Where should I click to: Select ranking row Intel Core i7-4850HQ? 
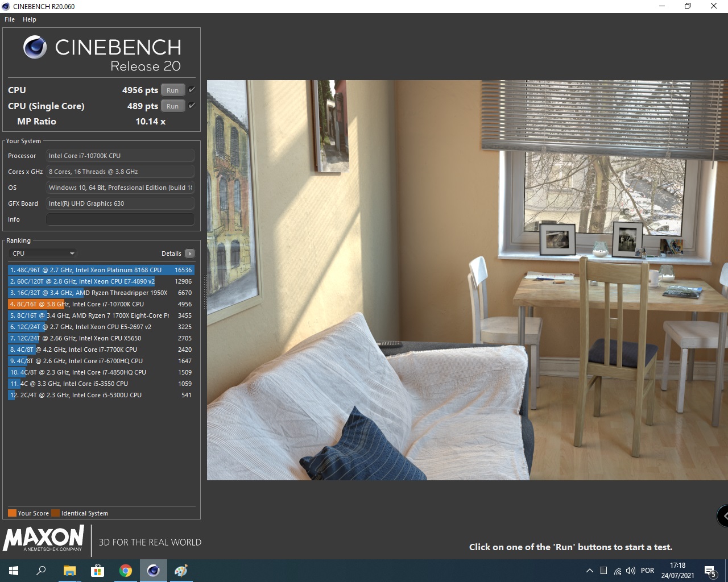tap(101, 372)
